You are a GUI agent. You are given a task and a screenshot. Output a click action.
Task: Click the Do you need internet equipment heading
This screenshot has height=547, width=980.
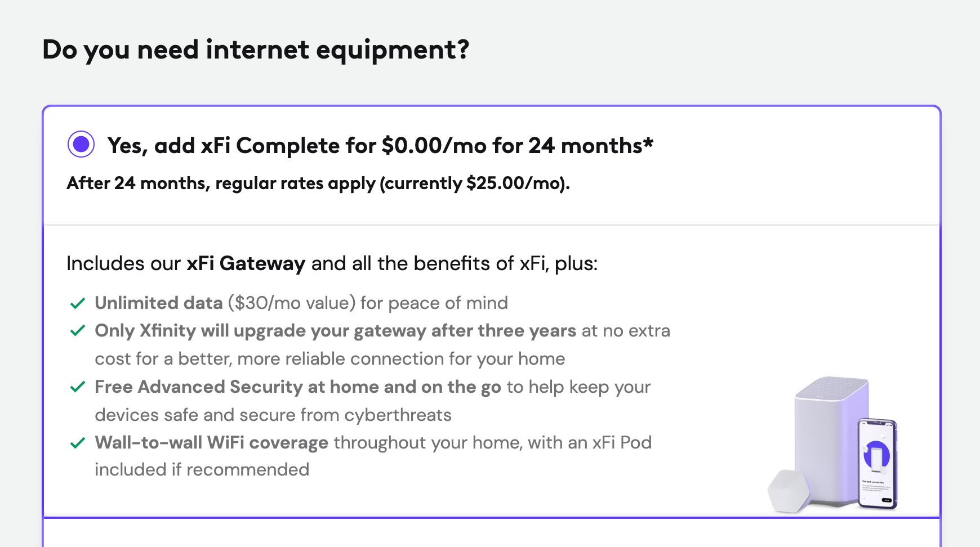[x=257, y=50]
